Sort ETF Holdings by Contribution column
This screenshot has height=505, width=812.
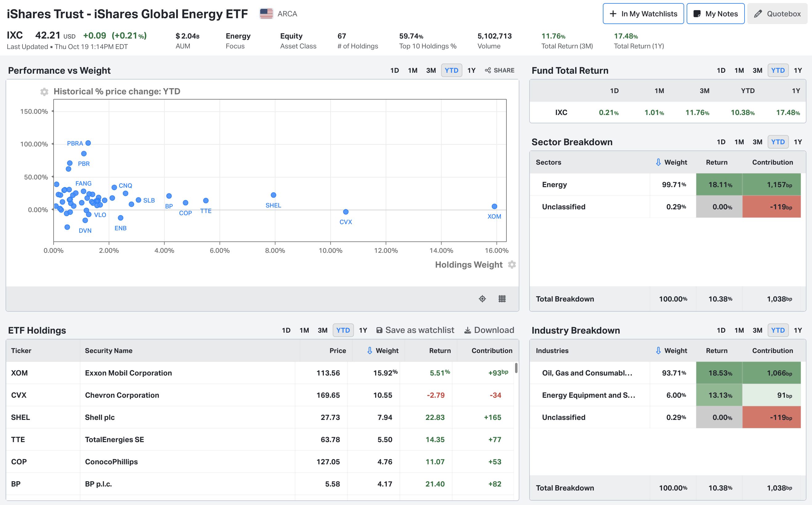point(492,350)
